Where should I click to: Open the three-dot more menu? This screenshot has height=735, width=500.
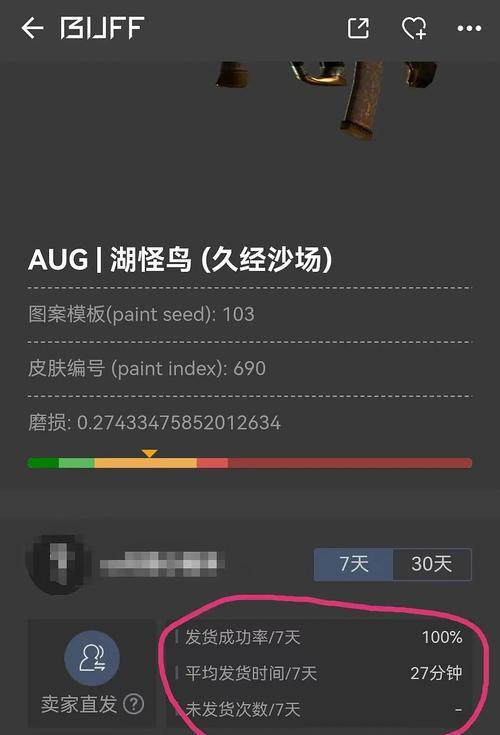click(469, 29)
